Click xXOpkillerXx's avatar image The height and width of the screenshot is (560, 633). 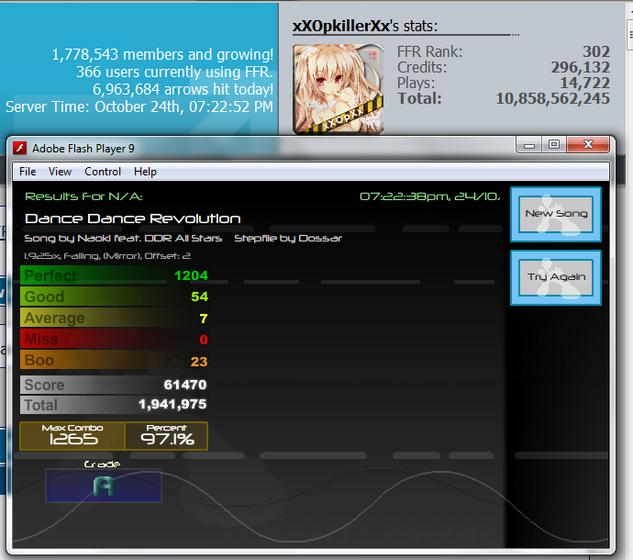[338, 89]
